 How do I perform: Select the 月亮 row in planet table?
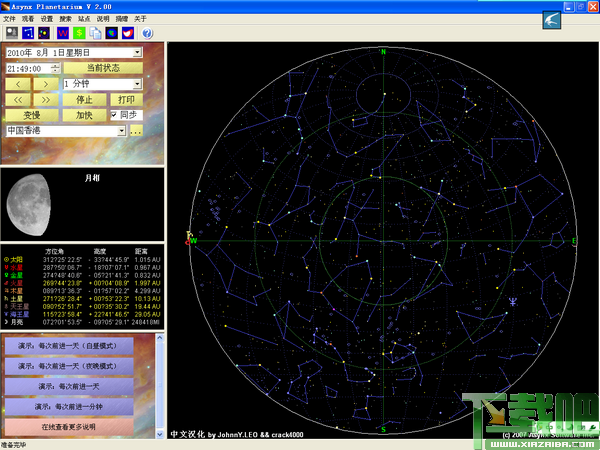(82, 322)
